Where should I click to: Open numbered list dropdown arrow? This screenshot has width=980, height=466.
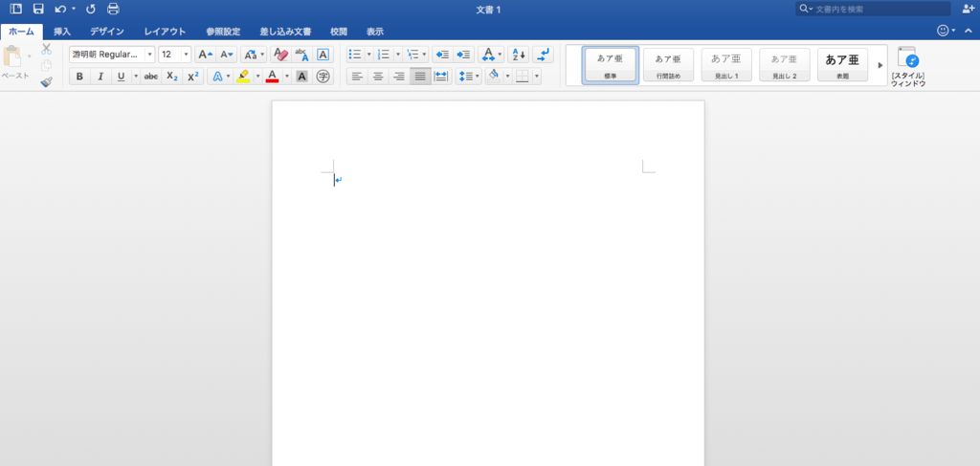tap(398, 55)
